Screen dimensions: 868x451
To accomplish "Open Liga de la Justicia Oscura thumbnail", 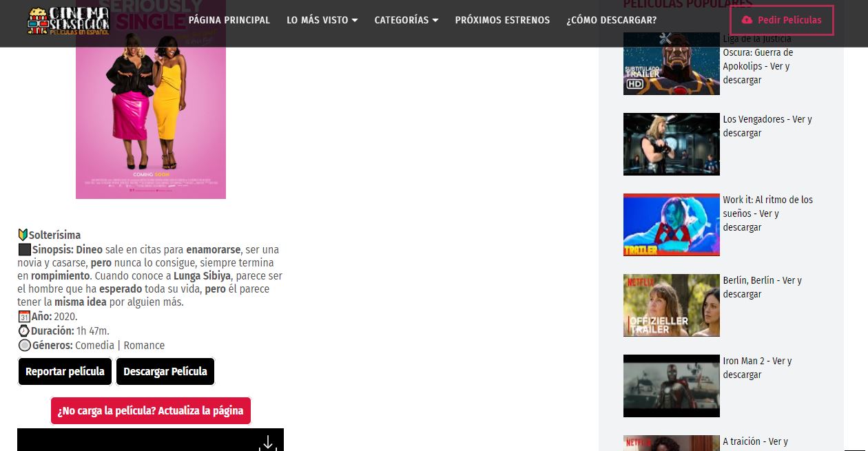I will pyautogui.click(x=672, y=63).
